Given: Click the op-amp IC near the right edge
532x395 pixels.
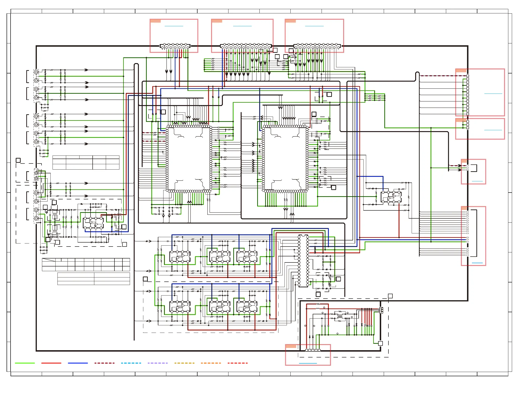Looking at the screenshot, I should (391, 197).
